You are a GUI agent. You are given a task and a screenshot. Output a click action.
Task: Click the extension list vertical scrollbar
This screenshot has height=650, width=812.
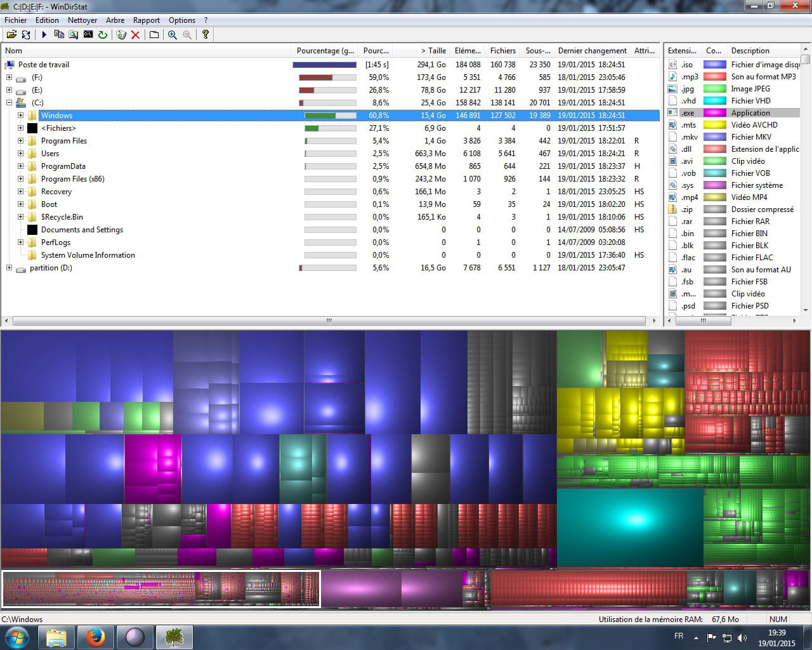[x=805, y=181]
